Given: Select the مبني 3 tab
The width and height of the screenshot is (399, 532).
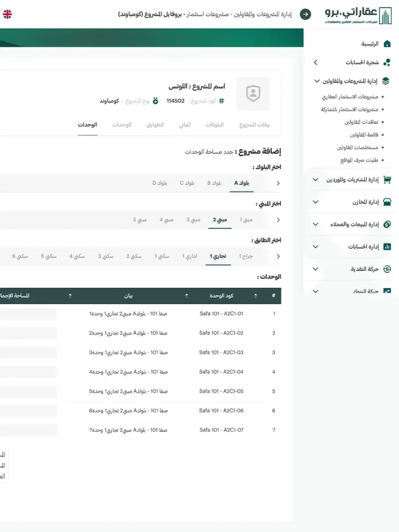Looking at the screenshot, I should (x=193, y=220).
